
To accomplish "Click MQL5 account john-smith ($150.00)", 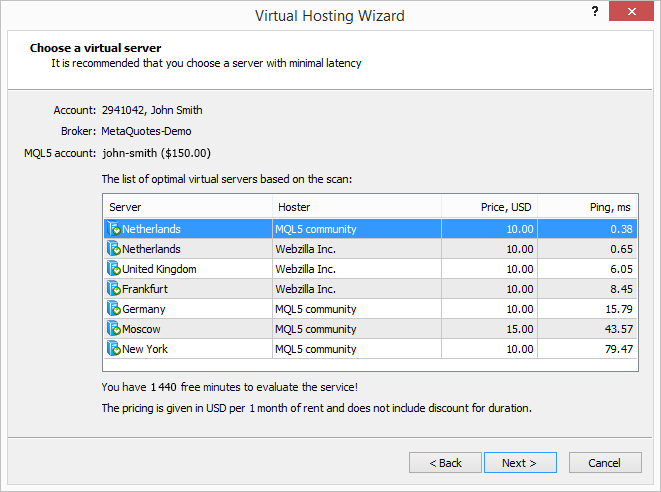I will pos(156,153).
